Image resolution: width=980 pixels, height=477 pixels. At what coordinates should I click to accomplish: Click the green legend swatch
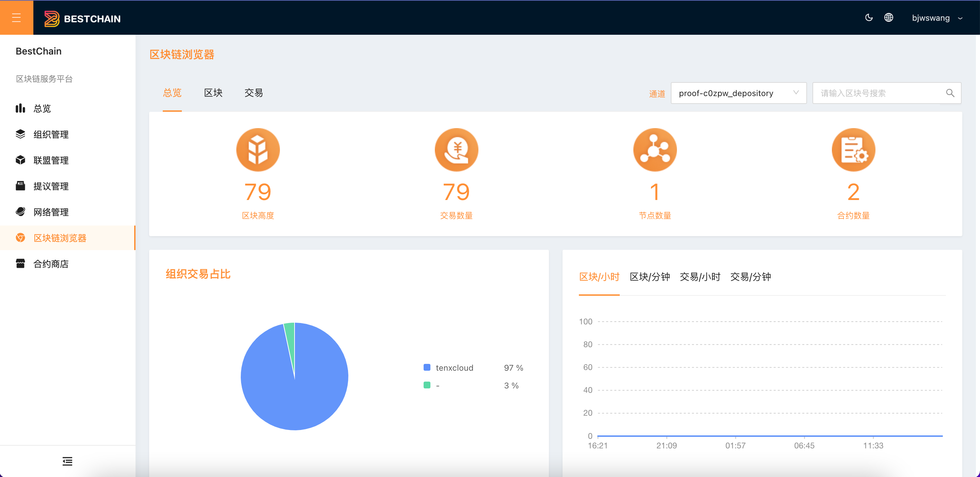click(x=427, y=385)
